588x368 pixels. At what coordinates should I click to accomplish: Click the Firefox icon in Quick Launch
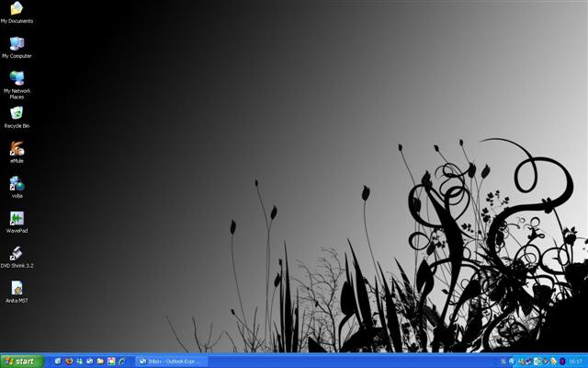pos(70,362)
